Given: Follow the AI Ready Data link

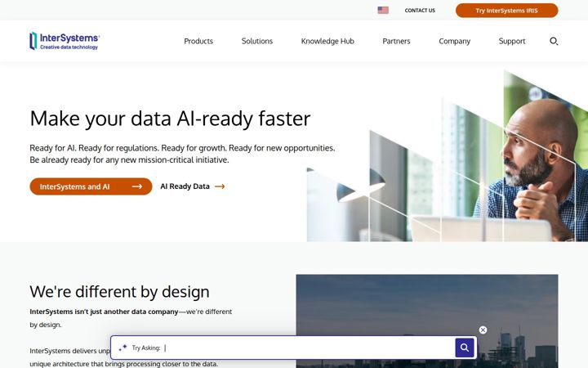Looking at the screenshot, I should 193,186.
